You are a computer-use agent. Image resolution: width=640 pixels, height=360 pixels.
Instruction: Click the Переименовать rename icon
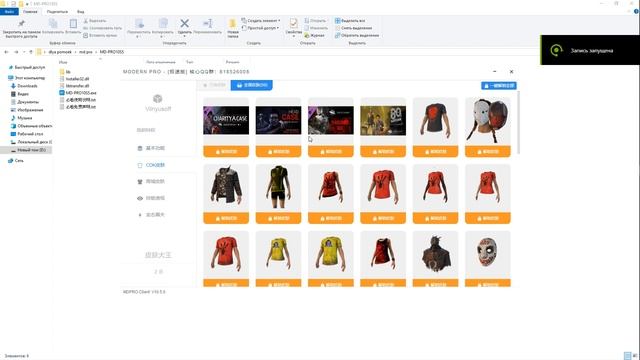[207, 23]
